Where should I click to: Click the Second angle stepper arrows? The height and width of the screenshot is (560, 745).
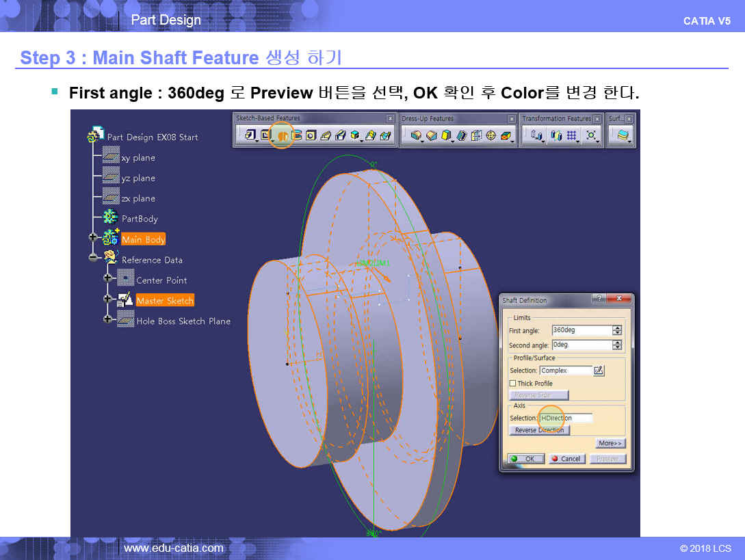point(617,345)
